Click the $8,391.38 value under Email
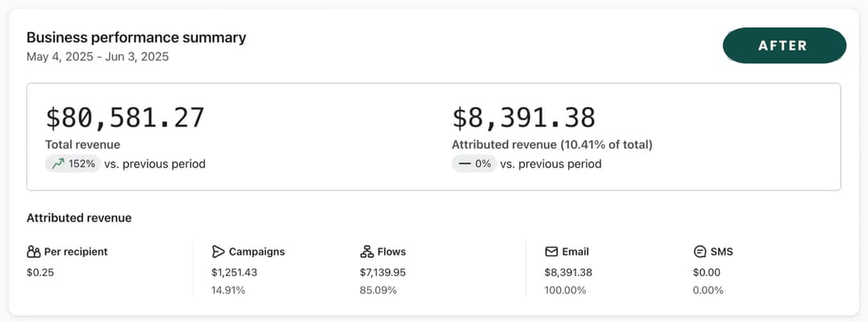 [568, 273]
